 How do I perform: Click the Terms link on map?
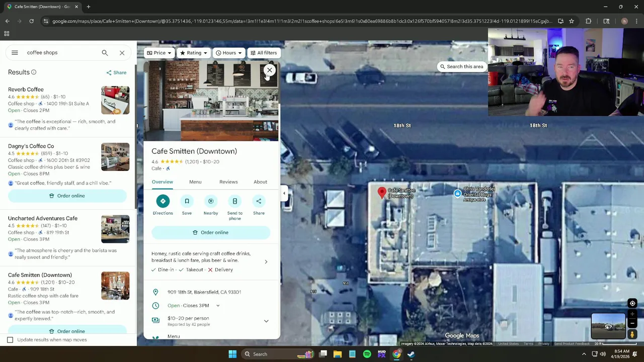[x=528, y=344]
